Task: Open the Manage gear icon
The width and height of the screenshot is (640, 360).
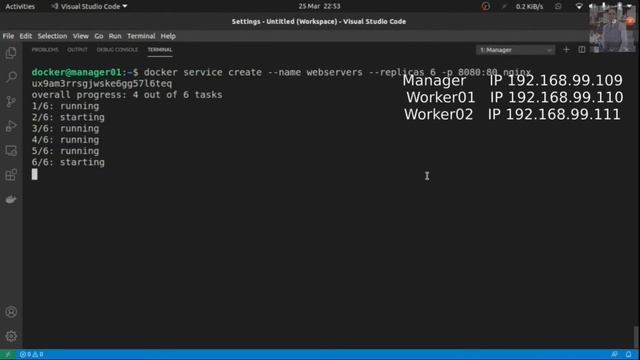Action: tap(11, 336)
